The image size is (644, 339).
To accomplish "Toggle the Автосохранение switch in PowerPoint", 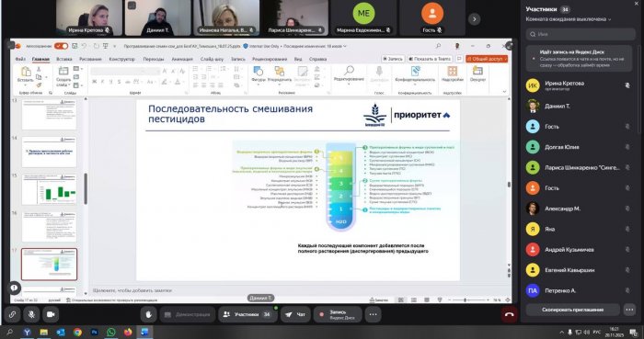I will pyautogui.click(x=62, y=46).
